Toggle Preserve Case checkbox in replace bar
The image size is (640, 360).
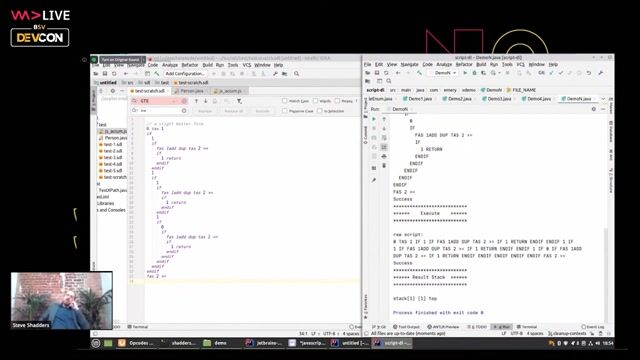tap(284, 111)
